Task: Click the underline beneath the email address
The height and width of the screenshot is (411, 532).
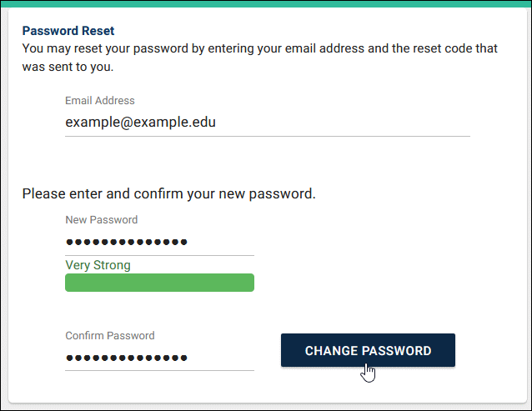Action: coord(267,135)
